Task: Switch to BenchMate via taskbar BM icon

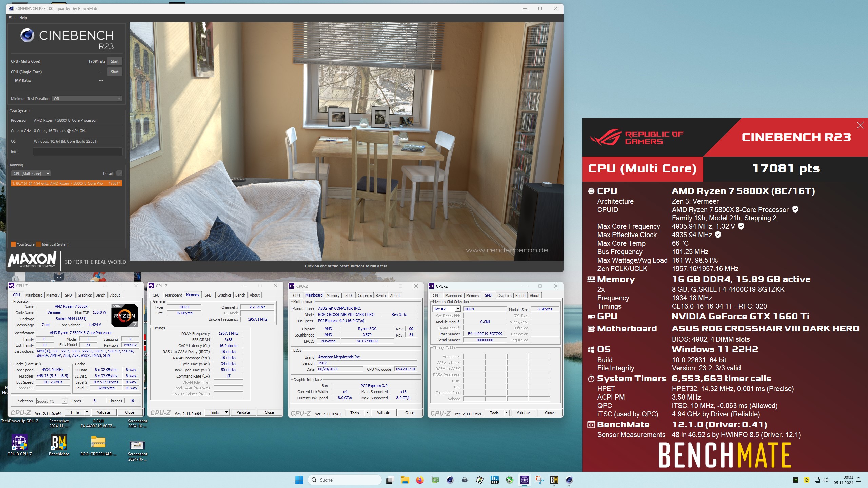Action: [554, 480]
